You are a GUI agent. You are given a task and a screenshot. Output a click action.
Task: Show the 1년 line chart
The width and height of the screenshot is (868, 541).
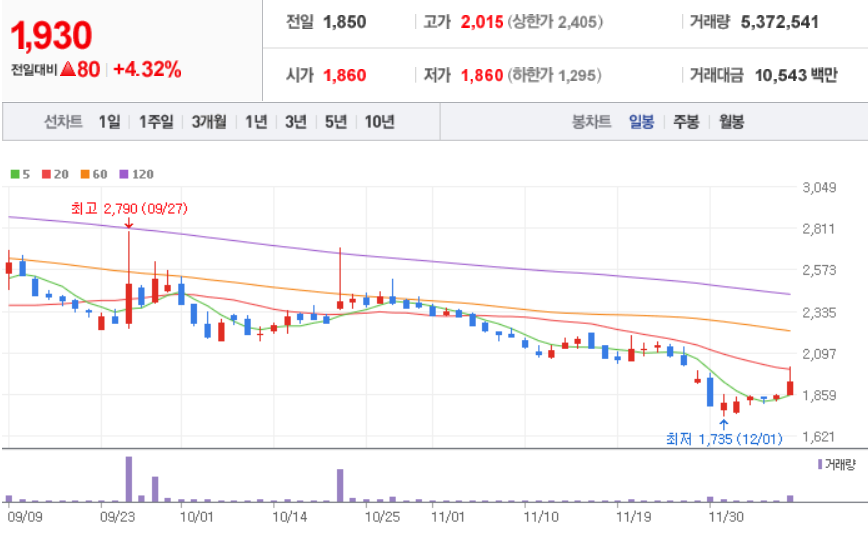point(256,121)
